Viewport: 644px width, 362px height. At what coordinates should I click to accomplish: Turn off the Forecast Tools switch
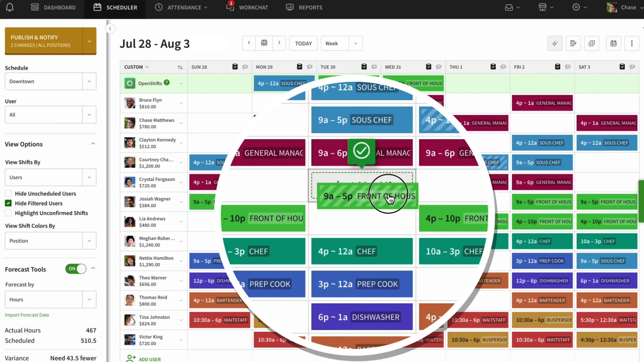click(x=76, y=269)
